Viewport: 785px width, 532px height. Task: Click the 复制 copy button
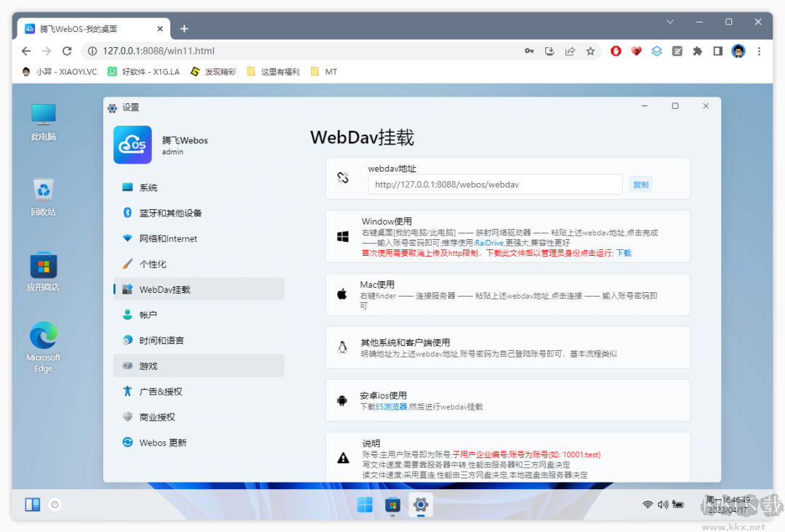click(640, 185)
